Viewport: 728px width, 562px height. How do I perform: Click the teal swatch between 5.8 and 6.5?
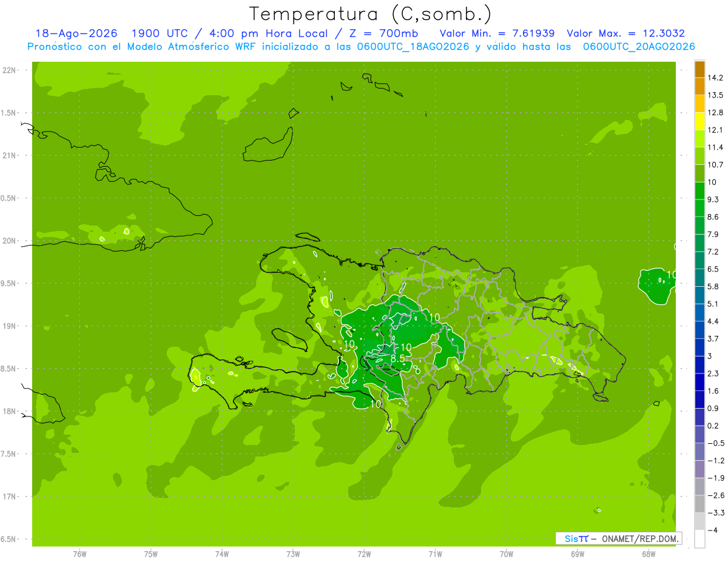point(699,278)
